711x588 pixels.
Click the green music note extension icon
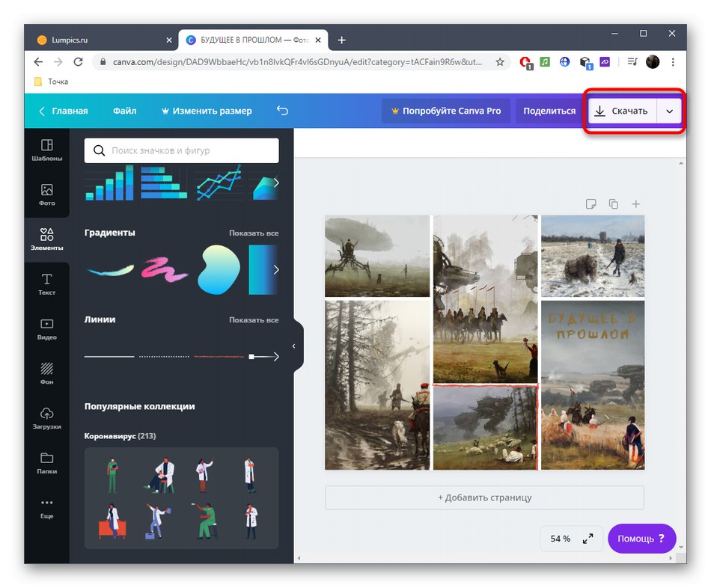click(545, 61)
